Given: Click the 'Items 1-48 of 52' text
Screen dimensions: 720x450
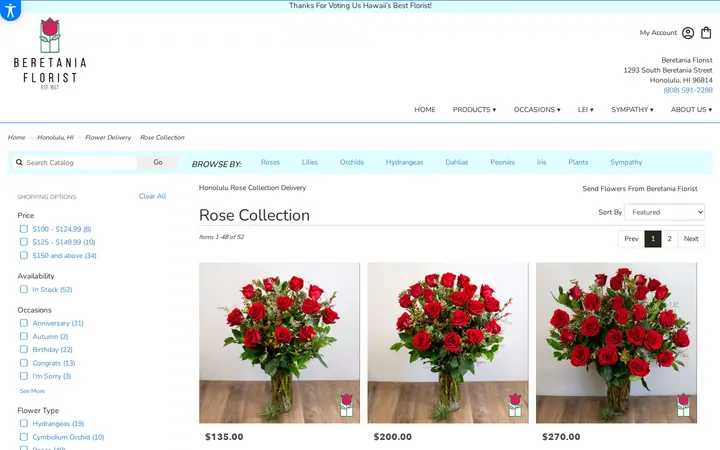Looking at the screenshot, I should click(x=221, y=237).
